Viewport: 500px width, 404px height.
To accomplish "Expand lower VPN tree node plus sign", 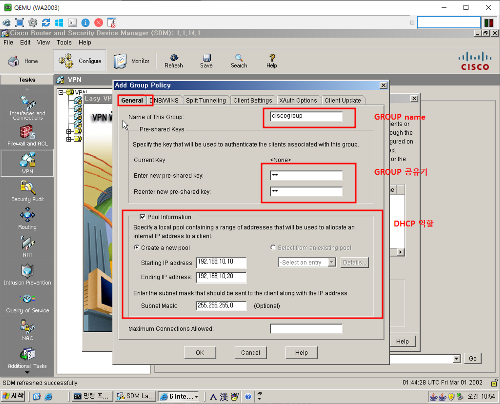I will click(69, 139).
